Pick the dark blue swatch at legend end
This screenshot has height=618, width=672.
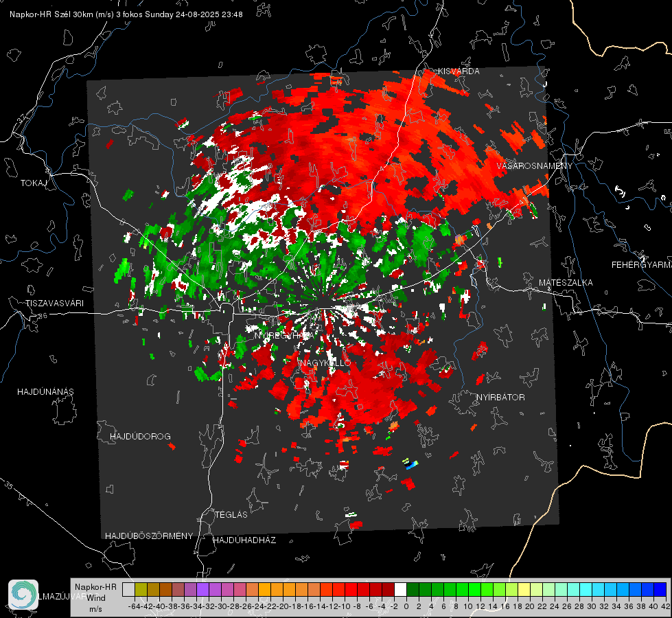tap(660, 589)
